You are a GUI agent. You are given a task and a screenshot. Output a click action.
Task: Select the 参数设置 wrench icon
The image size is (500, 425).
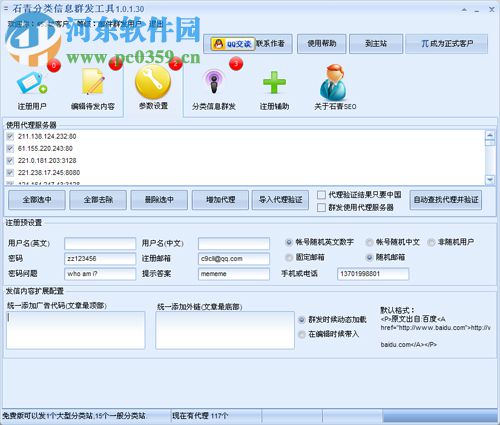coord(153,82)
